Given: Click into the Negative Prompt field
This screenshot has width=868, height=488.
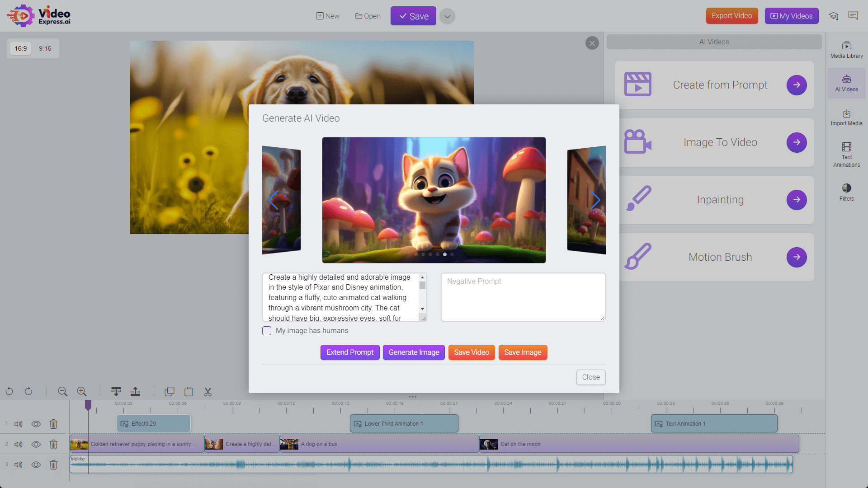Looking at the screenshot, I should point(523,297).
